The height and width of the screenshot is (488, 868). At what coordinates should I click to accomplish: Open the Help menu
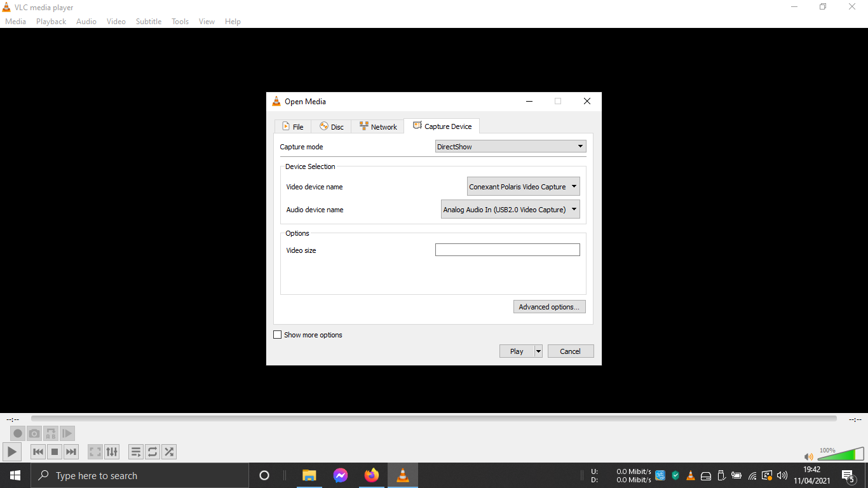233,21
